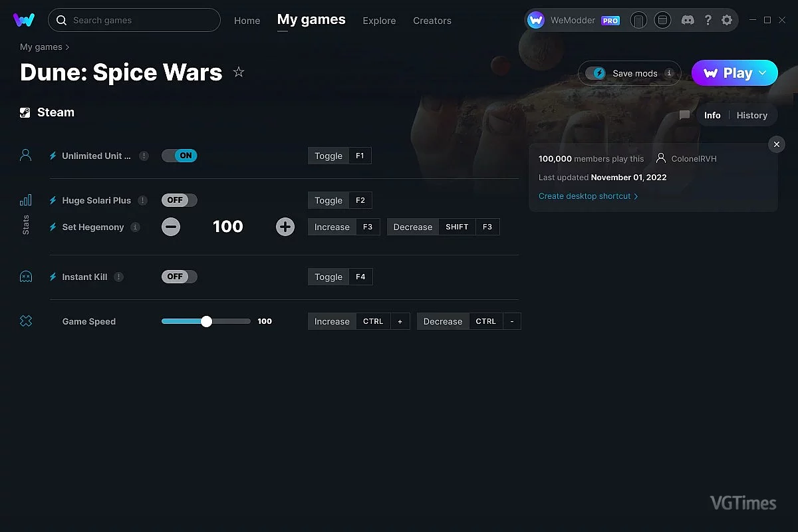Close the info panel

[x=776, y=144]
